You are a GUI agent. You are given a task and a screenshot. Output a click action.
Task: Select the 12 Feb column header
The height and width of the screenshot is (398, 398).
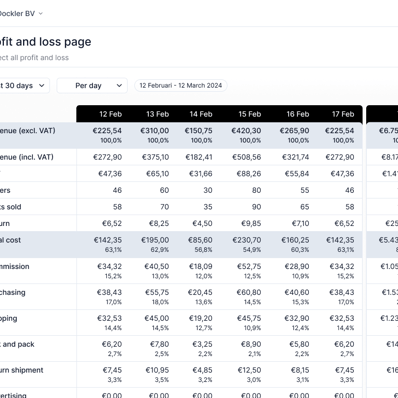tap(111, 114)
